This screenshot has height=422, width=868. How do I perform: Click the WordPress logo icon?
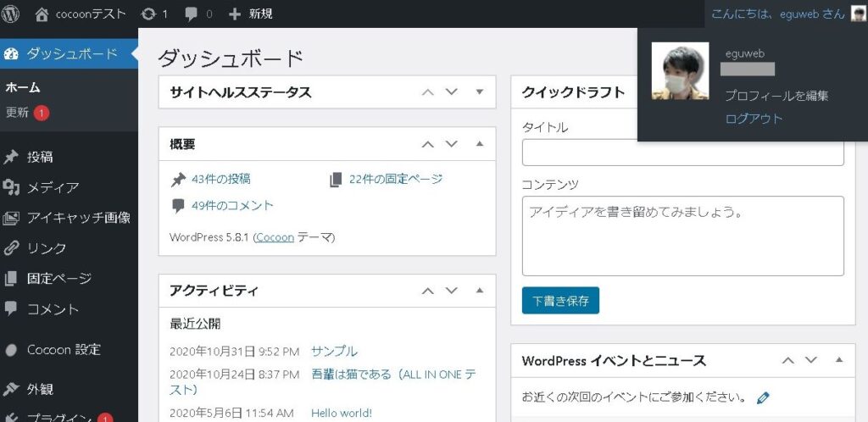pyautogui.click(x=11, y=14)
